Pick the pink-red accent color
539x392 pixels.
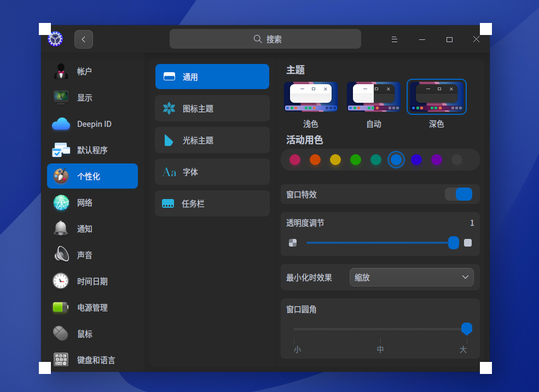295,160
